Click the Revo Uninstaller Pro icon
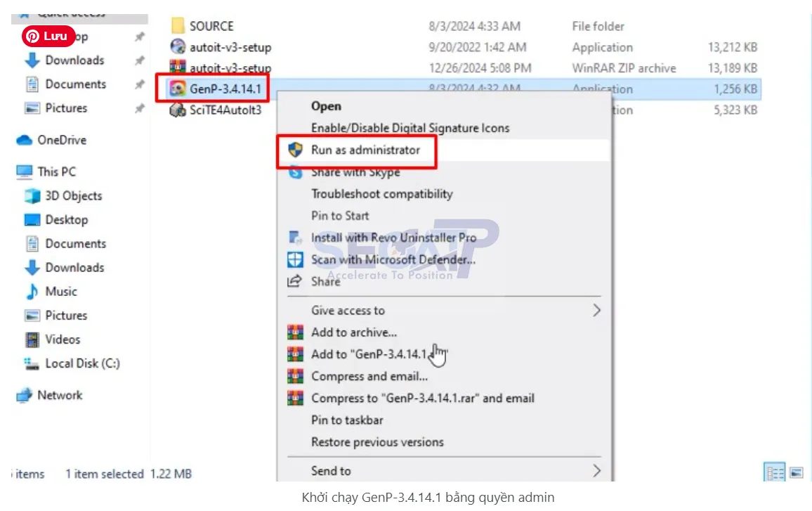812x511 pixels. coord(296,238)
